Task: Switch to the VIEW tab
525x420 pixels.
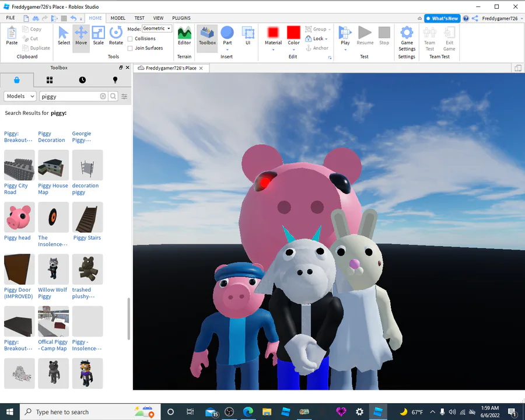Action: coord(158,18)
